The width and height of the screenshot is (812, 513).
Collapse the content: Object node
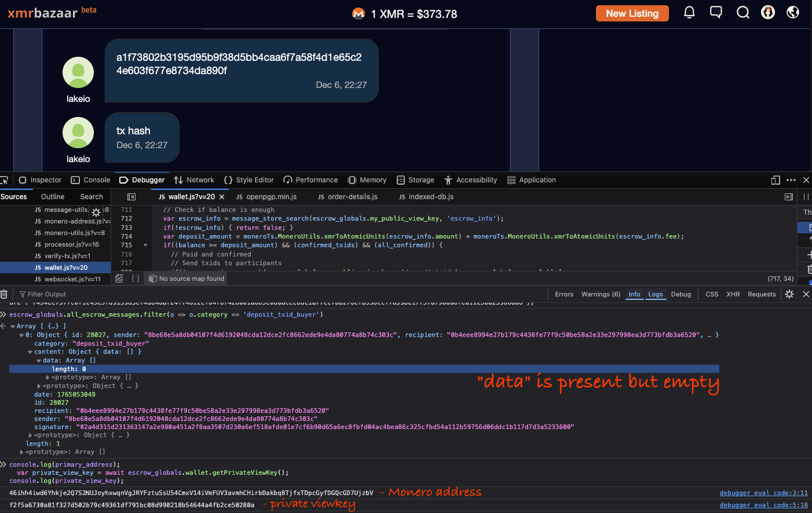pyautogui.click(x=30, y=352)
